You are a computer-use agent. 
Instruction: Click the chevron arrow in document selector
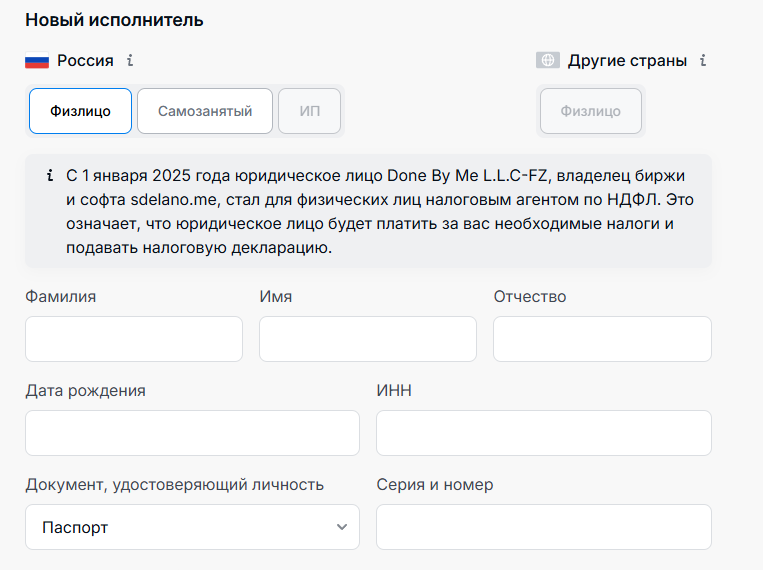342,527
